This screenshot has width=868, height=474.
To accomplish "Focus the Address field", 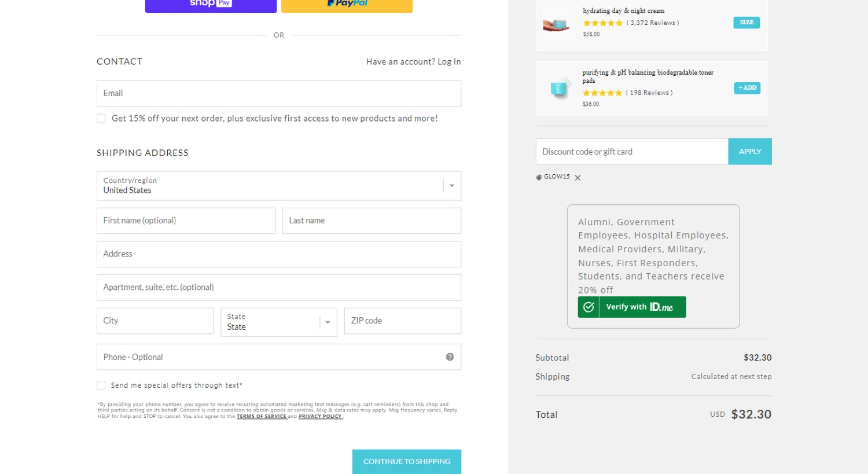I will [279, 254].
